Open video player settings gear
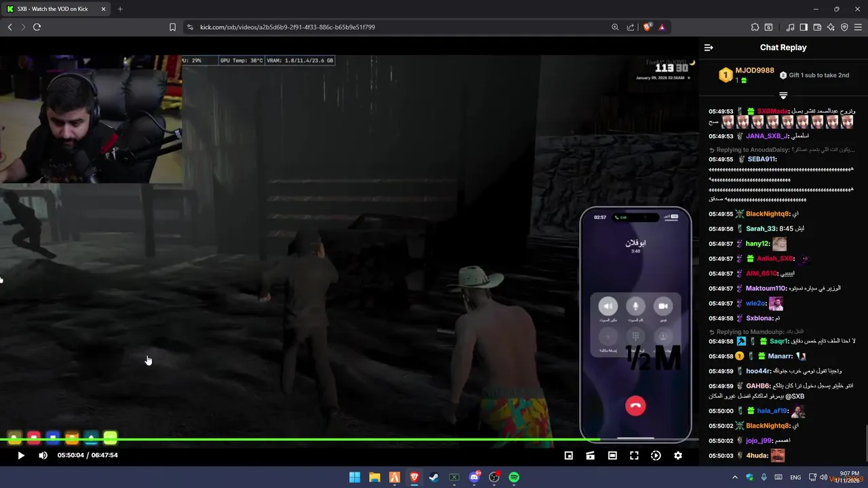Viewport: 868px width, 488px height. tap(677, 455)
